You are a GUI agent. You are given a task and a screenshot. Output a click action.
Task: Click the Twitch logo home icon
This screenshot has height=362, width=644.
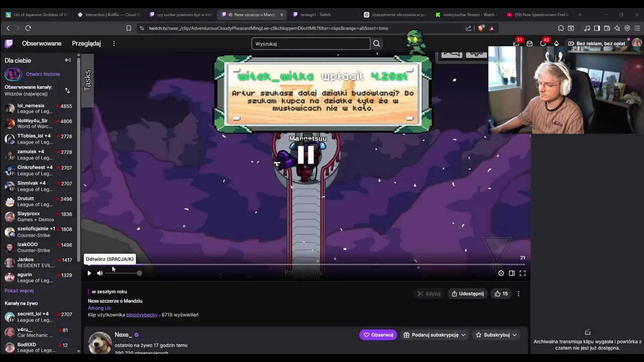(x=9, y=44)
